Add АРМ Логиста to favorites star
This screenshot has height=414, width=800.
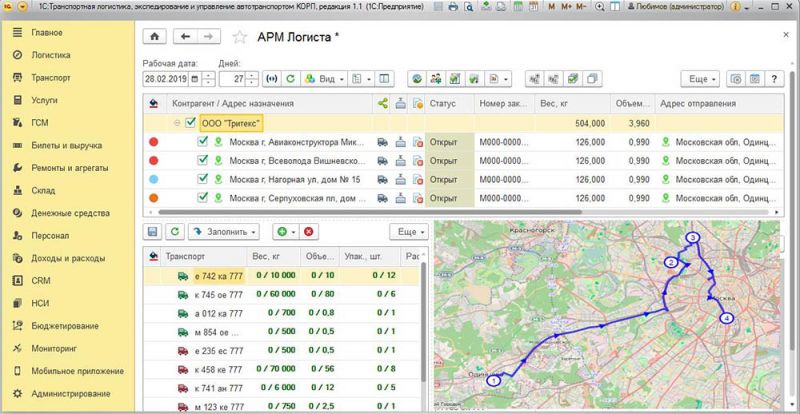point(239,37)
